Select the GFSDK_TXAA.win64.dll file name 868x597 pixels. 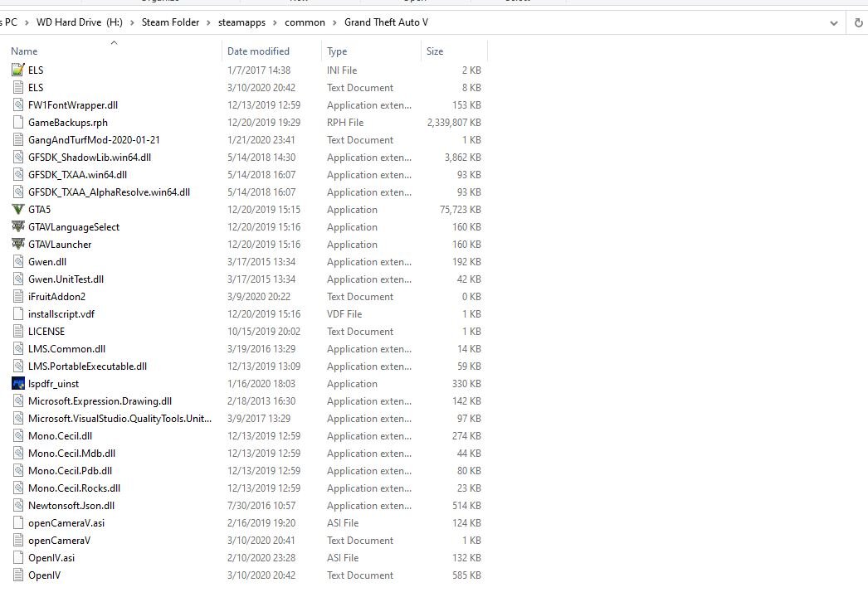coord(77,175)
